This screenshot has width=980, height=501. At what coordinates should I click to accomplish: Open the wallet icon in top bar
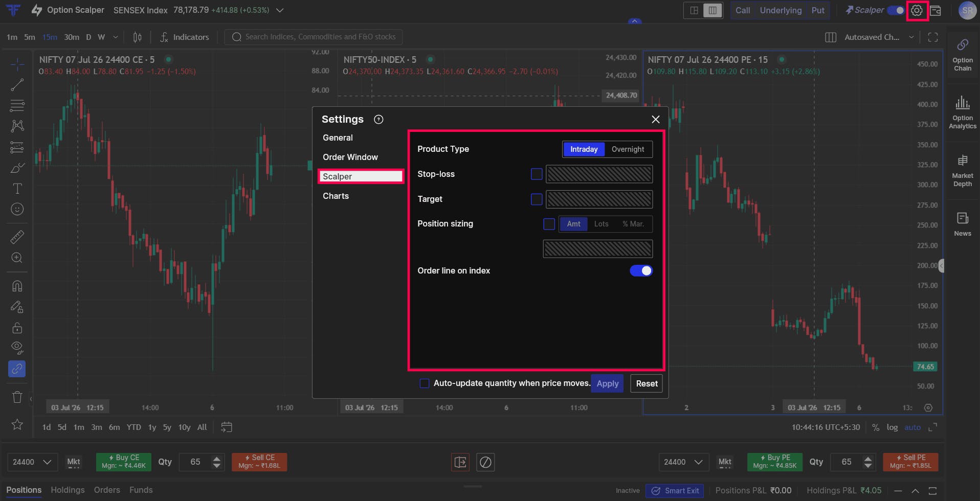(936, 10)
